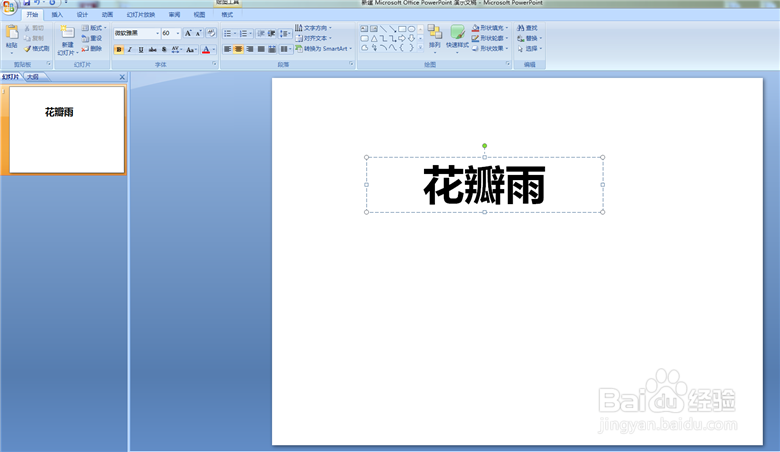780x452 pixels.
Task: Click the Numbering list icon
Action: (x=243, y=33)
